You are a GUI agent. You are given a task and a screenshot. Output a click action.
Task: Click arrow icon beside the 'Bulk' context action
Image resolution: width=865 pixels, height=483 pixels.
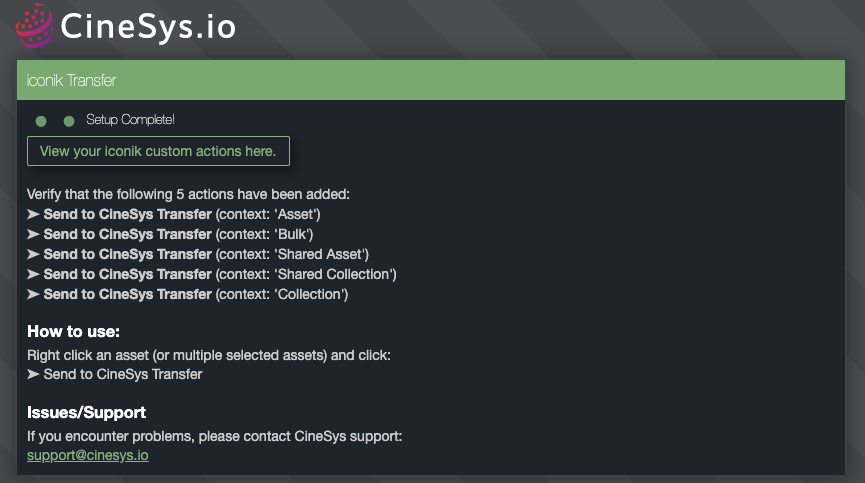[x=33, y=234]
